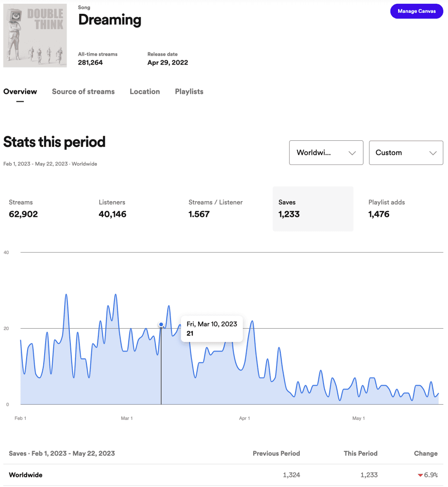Screen dimensions: 448x487
Task: Switch to the Source of streams tab
Action: click(x=83, y=92)
